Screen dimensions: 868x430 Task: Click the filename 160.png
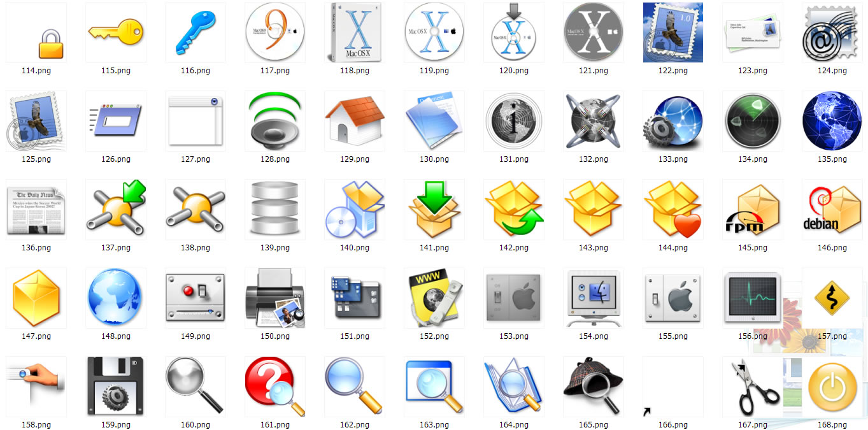[196, 425]
